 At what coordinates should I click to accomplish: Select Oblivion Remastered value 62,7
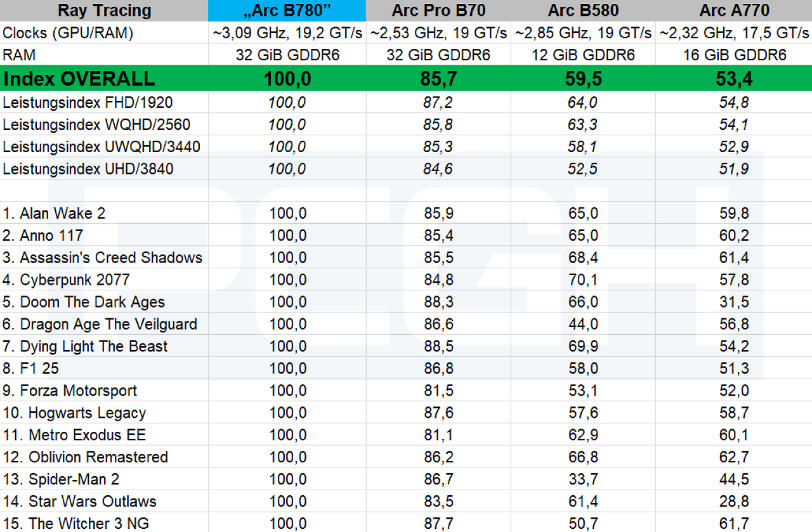coord(734,457)
